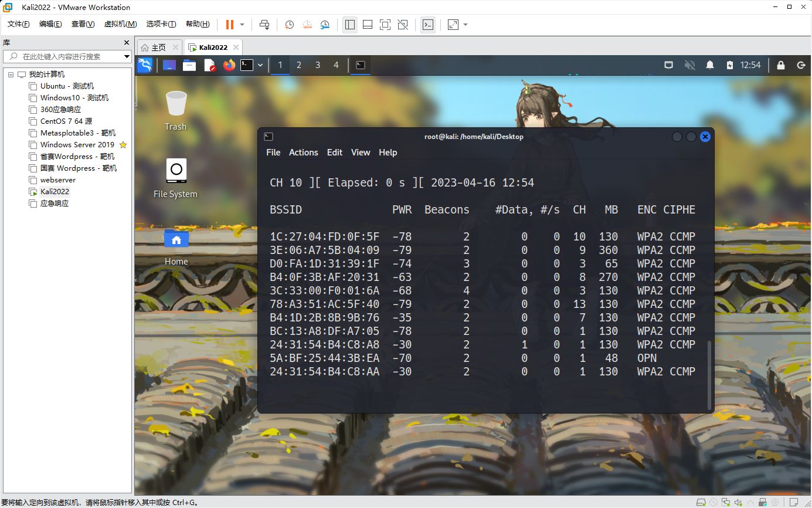Open the wired network status icon
The image size is (812, 508).
[668, 65]
